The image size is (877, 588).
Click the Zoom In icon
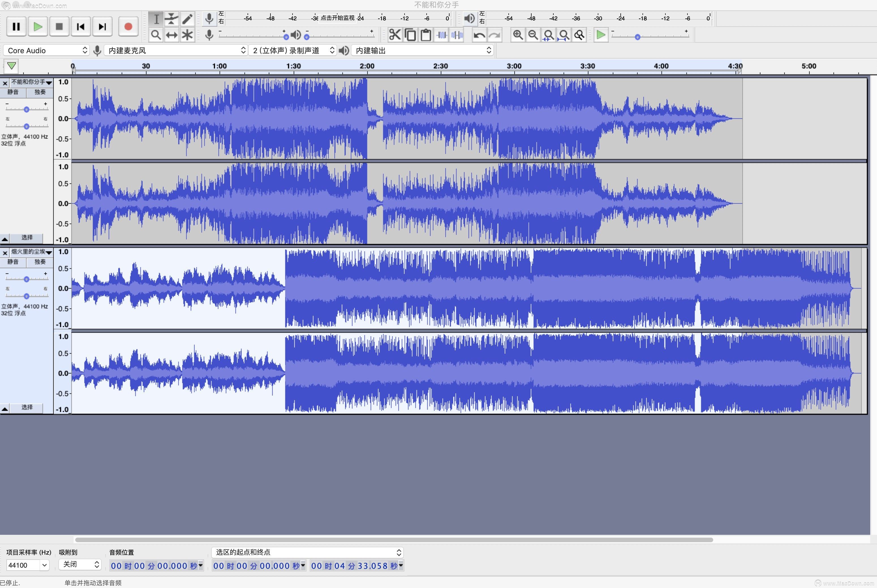point(518,35)
